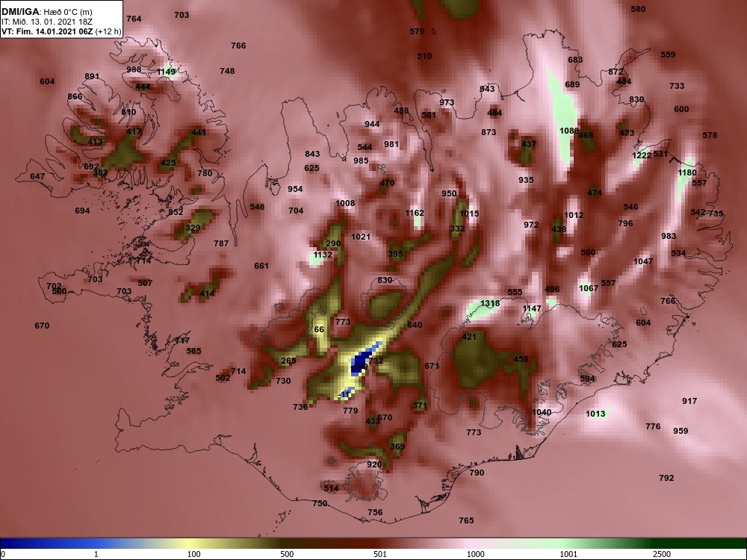Viewport: 747px width, 560px height.
Task: Click the 1012 height value
Action: [x=574, y=215]
